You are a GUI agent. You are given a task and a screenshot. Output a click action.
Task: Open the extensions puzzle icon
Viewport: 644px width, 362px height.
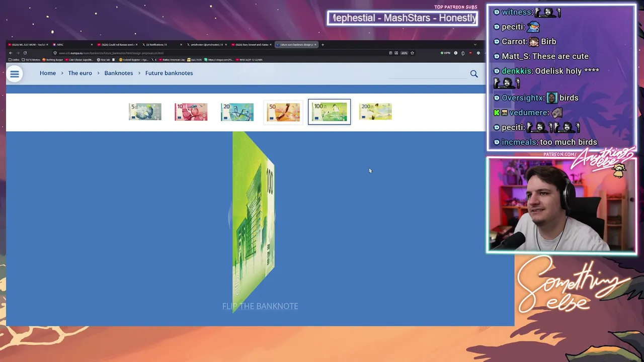point(463,53)
